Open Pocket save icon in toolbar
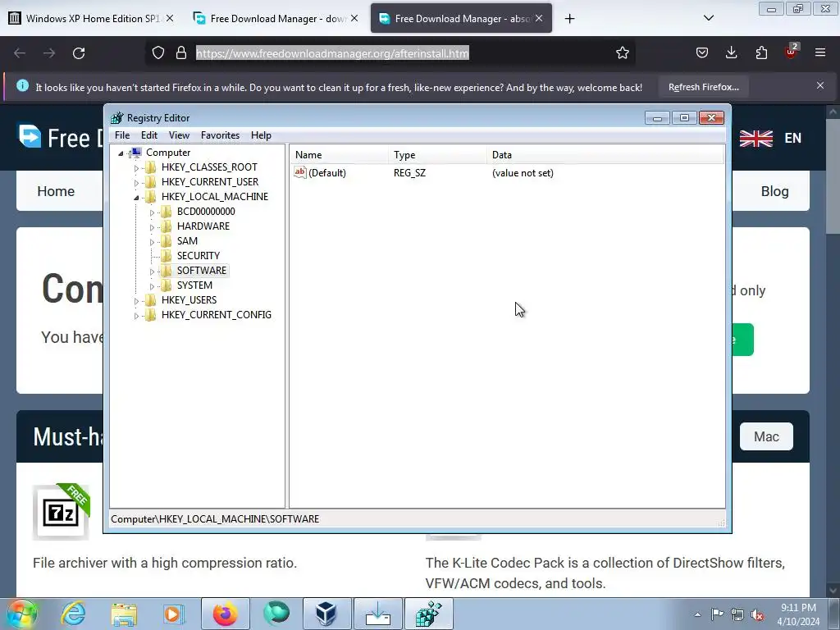The height and width of the screenshot is (630, 840). point(702,53)
